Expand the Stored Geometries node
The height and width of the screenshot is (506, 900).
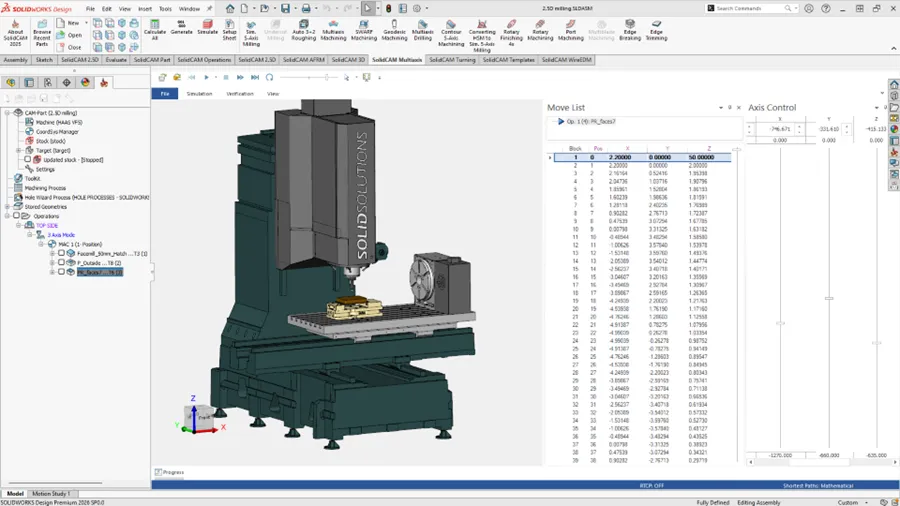click(7, 207)
